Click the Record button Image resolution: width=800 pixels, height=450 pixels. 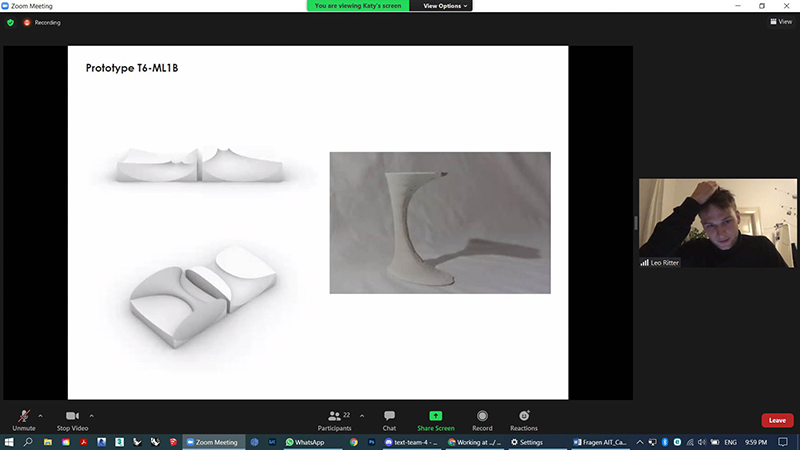pyautogui.click(x=482, y=420)
